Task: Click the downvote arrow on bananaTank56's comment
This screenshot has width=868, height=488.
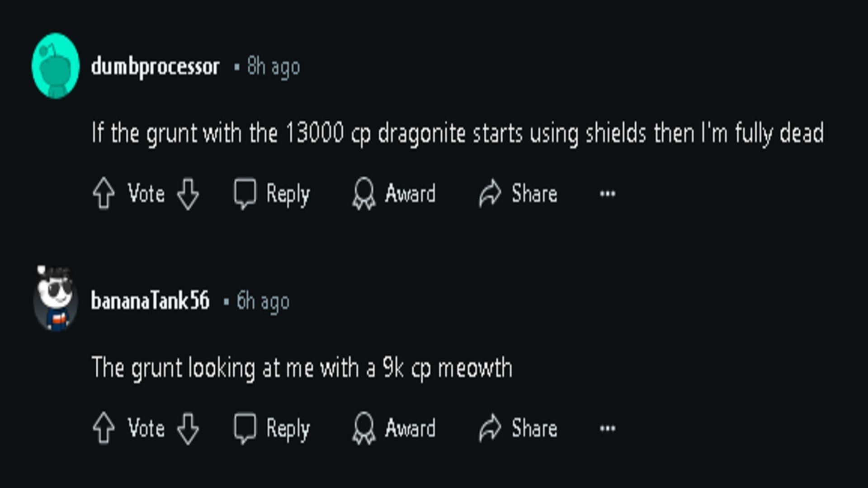Action: point(194,428)
